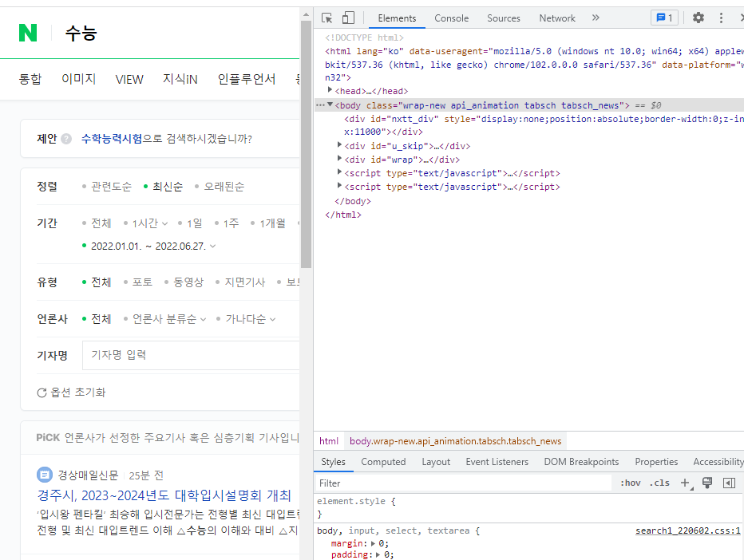Expand the div id wrap node

[339, 159]
